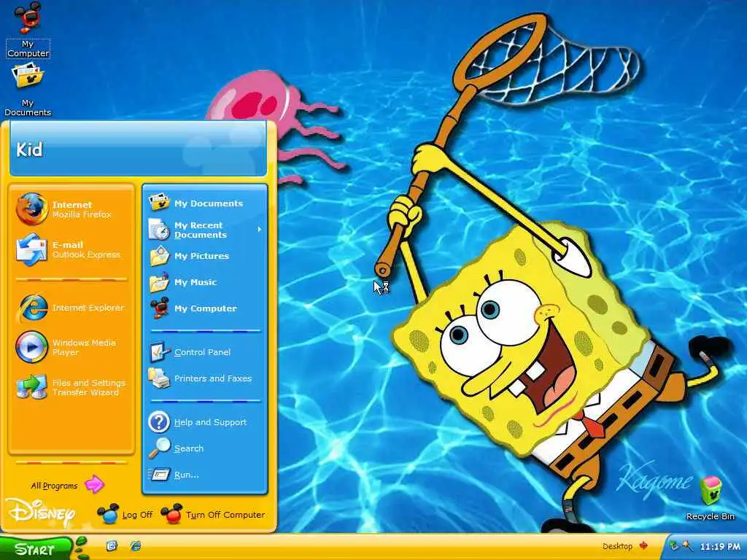The image size is (747, 560).
Task: Click the blue Mickey Log Off icon
Action: [x=108, y=514]
